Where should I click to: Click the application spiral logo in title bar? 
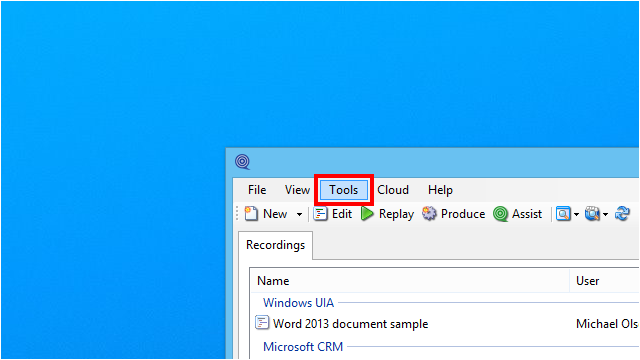tap(242, 162)
